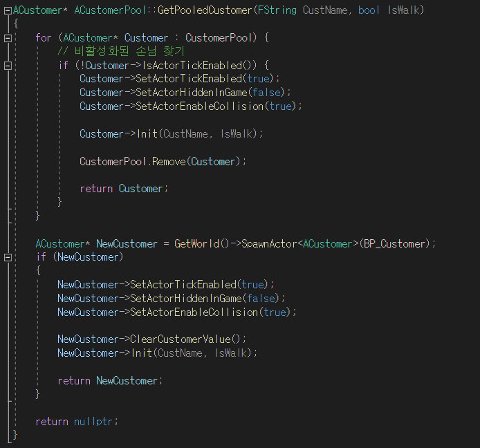Collapse the for loop over CustomerPool
480x448 pixels.
click(8, 38)
